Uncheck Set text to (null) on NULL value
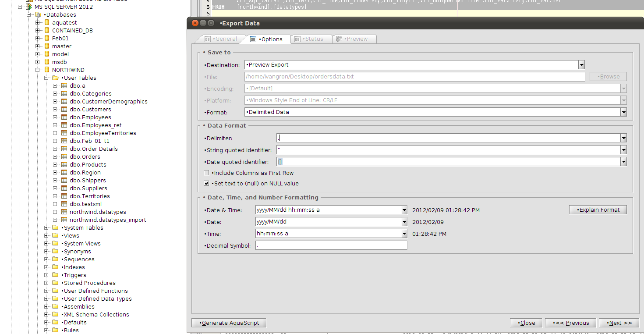This screenshot has height=334, width=644. click(x=206, y=183)
